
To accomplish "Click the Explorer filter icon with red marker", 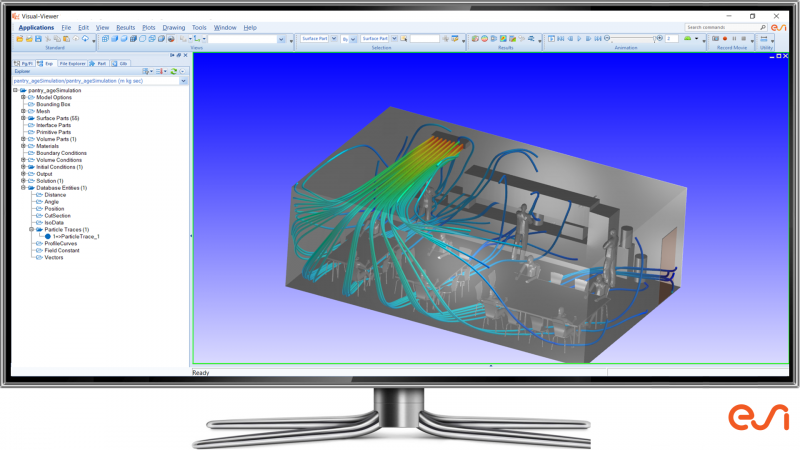I will pyautogui.click(x=159, y=71).
